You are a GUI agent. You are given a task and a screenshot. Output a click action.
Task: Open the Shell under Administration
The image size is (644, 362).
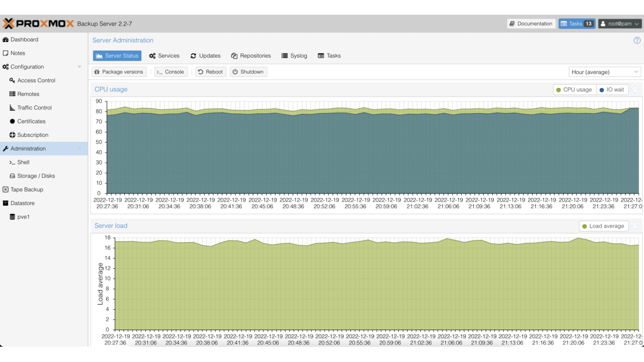tap(23, 162)
